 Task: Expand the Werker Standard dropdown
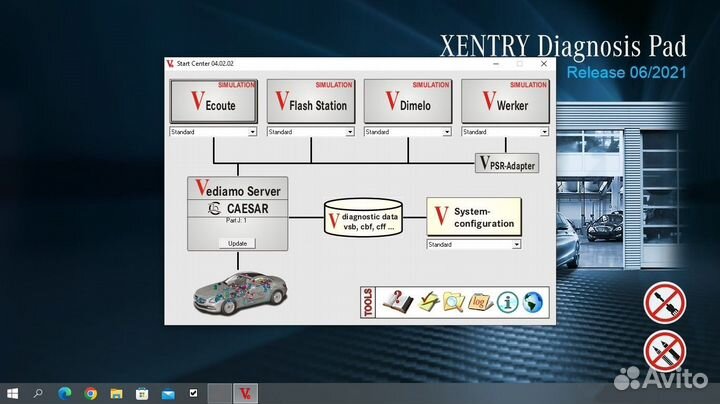[505, 132]
